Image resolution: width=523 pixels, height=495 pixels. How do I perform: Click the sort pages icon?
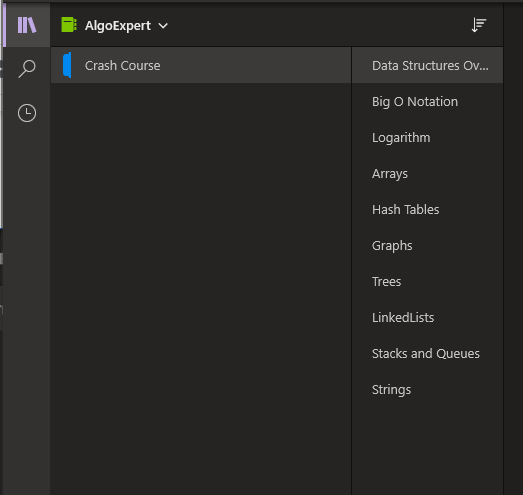[x=479, y=25]
